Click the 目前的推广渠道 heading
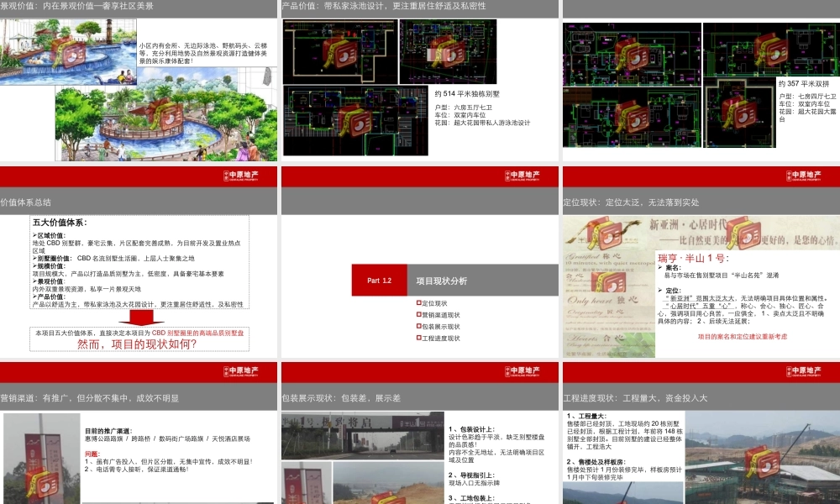The image size is (840, 504). (x=108, y=431)
